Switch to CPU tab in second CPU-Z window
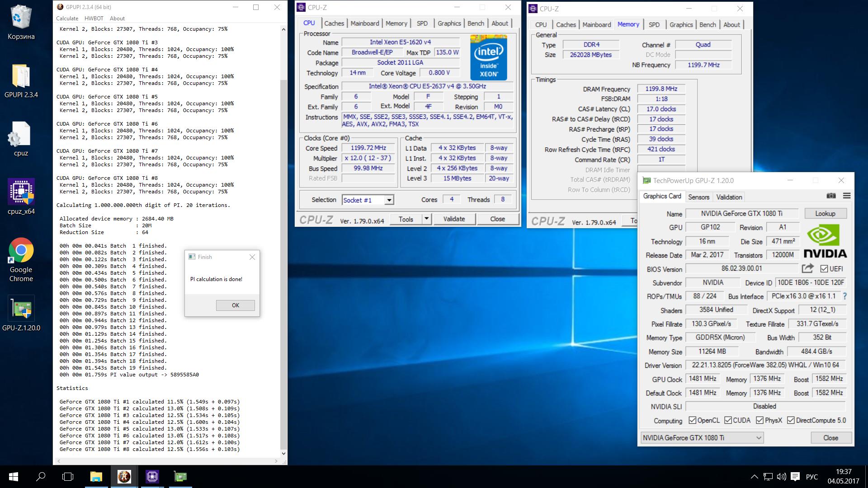Screen dimensions: 868x488 pyautogui.click(x=541, y=25)
